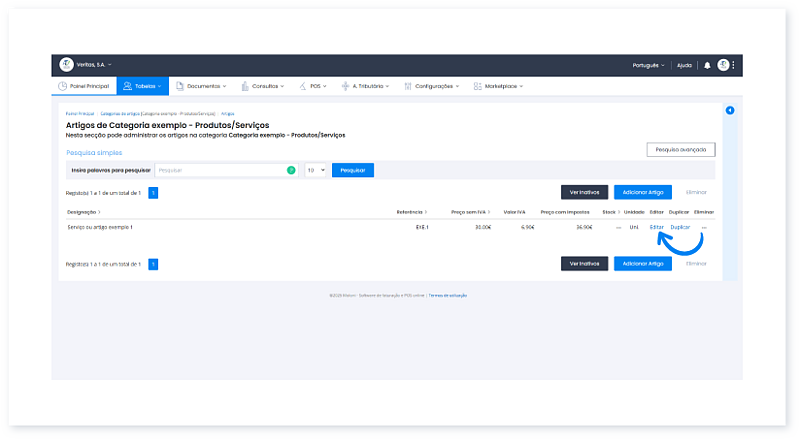This screenshot has height=440, width=800.
Task: Click the top Adicionar Artigo button
Action: [642, 191]
